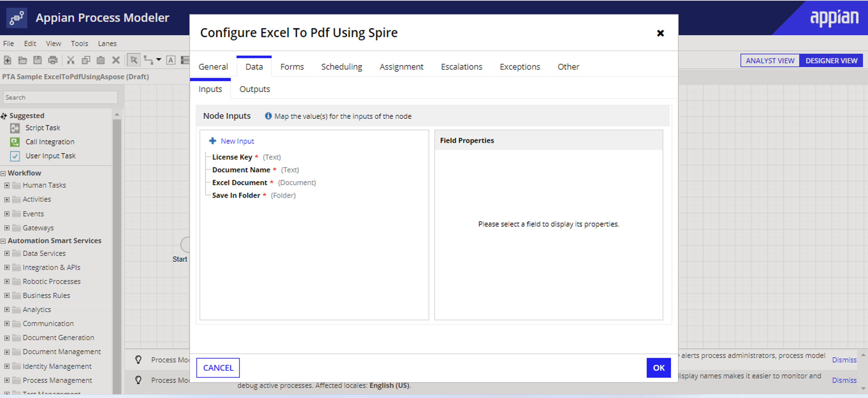Click the Appian Process Modeler logo icon
The image size is (868, 398).
pos(17,18)
